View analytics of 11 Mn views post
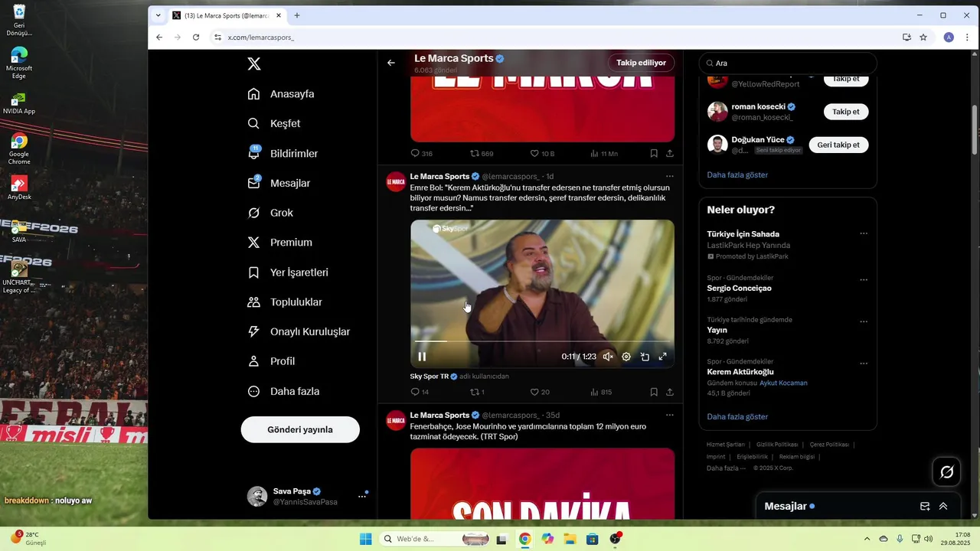The image size is (980, 551). point(604,153)
